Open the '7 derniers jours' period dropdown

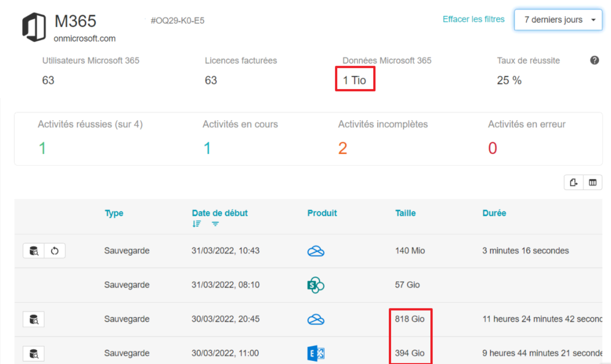[558, 20]
